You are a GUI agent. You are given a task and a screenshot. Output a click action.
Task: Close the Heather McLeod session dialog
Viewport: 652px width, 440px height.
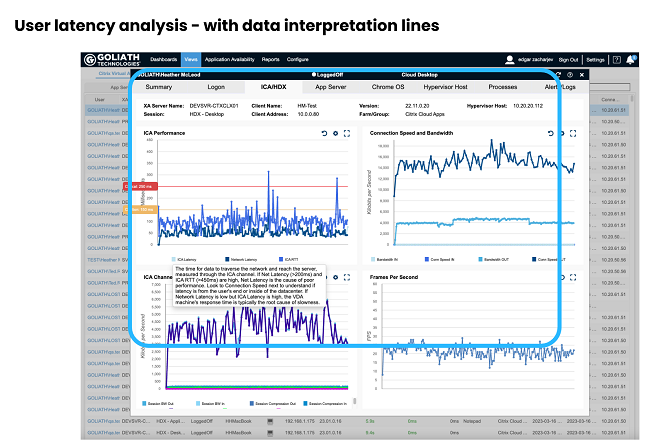[x=582, y=75]
